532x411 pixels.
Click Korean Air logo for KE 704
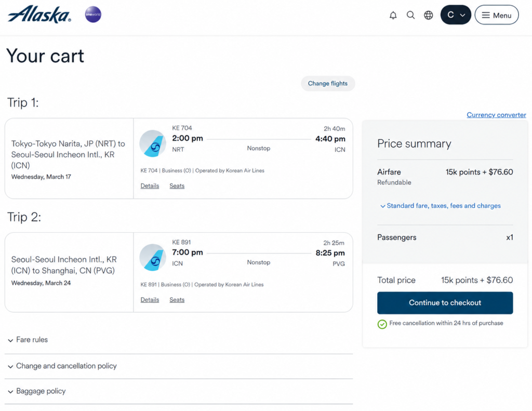tap(153, 143)
